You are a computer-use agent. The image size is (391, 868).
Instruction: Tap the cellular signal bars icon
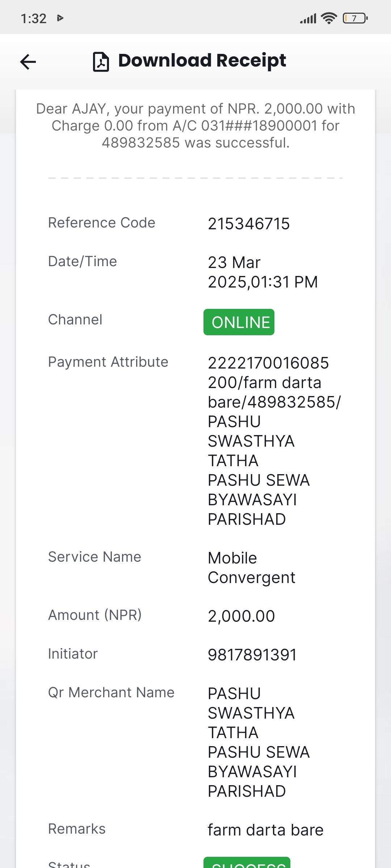pyautogui.click(x=308, y=18)
